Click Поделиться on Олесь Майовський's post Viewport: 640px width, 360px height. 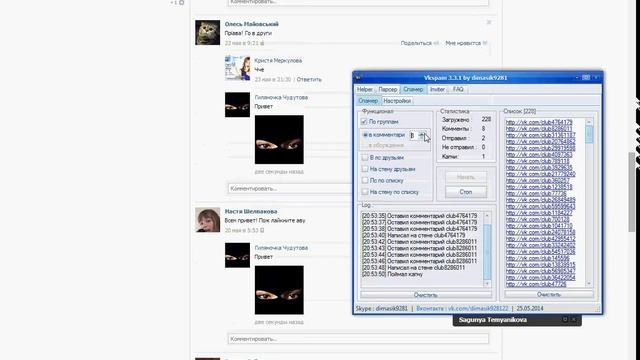(x=416, y=43)
